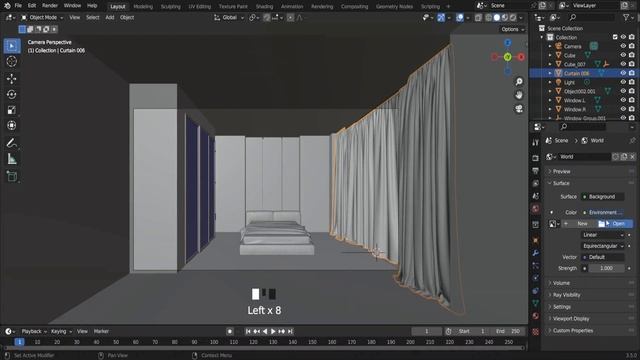640x360 pixels.
Task: Jump to the timeline start frame
Action: 248,331
